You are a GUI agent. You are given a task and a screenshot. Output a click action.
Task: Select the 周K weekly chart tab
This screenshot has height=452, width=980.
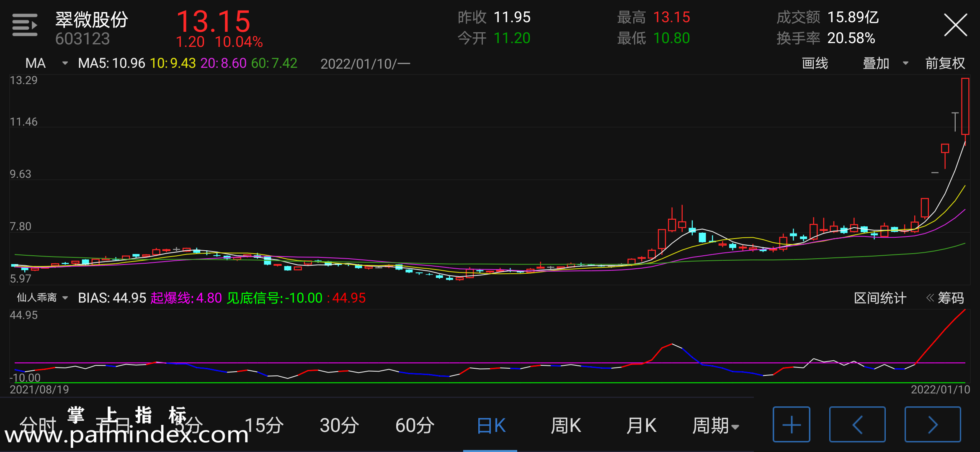pyautogui.click(x=565, y=426)
